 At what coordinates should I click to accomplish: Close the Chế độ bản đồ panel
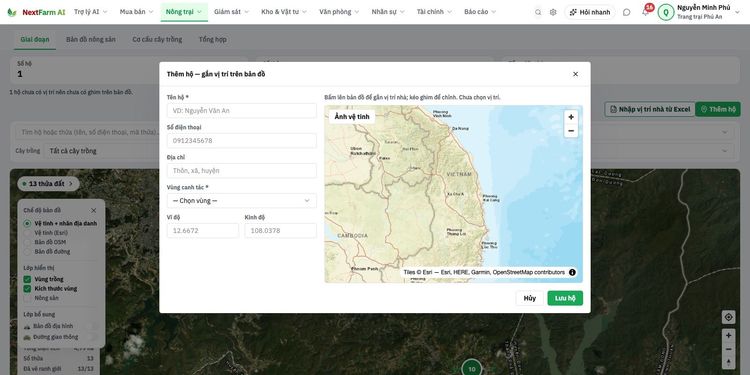[94, 210]
